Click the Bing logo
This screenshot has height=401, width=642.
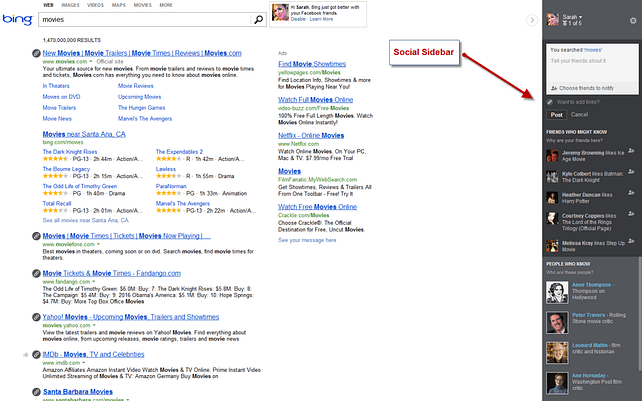(x=17, y=19)
